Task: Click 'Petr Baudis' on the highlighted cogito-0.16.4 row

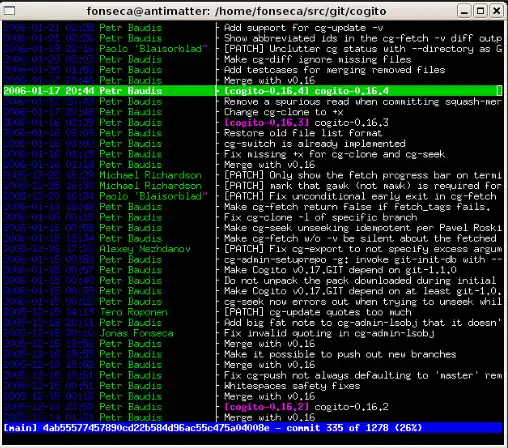Action: 130,91
